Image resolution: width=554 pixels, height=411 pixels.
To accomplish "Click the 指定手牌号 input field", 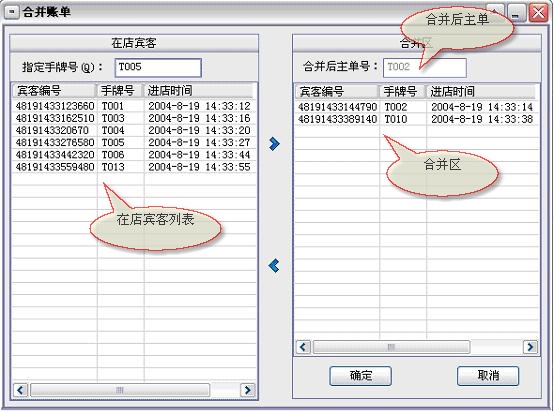I will pos(158,67).
